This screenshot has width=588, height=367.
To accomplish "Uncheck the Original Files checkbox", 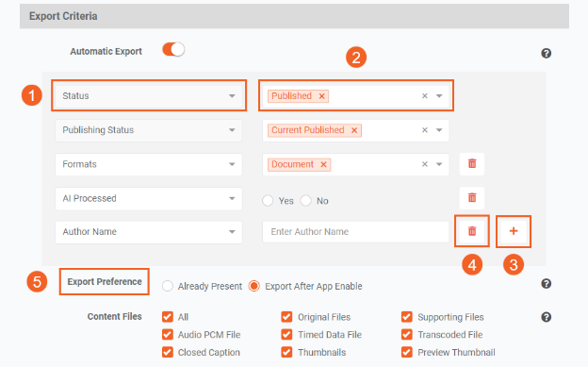I will (x=286, y=317).
